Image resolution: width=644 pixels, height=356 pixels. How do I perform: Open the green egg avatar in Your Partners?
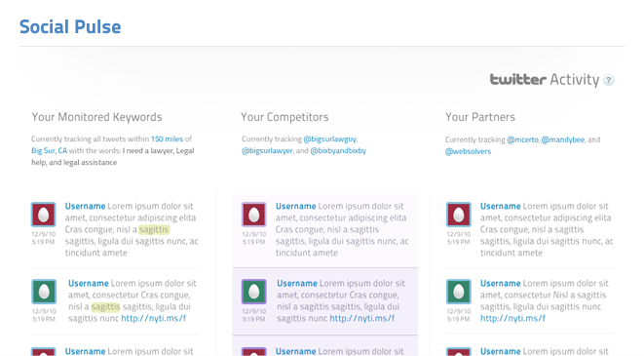coord(458,292)
